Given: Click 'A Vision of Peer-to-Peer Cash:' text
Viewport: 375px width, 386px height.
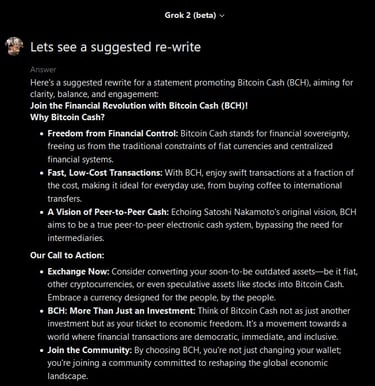Looking at the screenshot, I should (x=108, y=212).
